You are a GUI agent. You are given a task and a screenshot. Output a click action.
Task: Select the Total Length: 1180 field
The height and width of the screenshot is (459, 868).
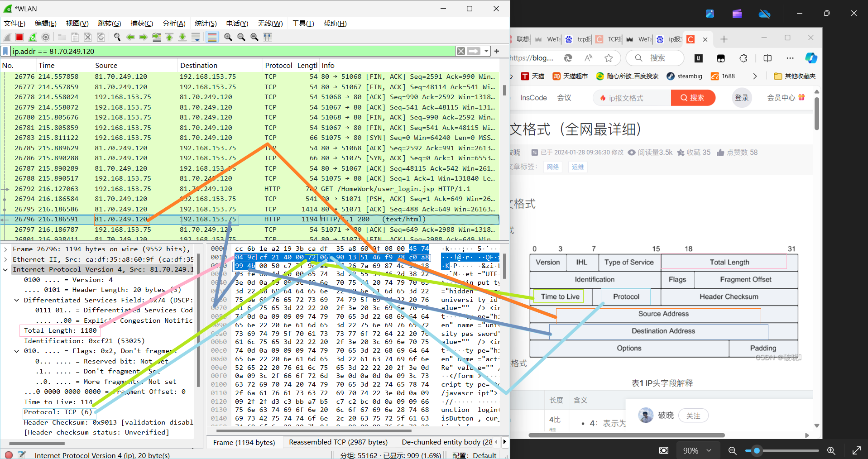pyautogui.click(x=60, y=331)
